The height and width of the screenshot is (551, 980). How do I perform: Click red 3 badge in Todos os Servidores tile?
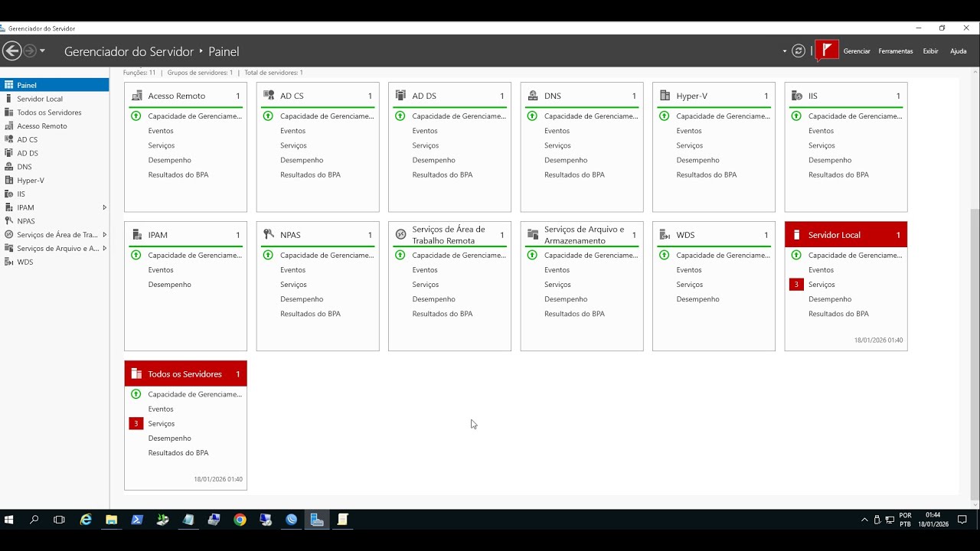tap(136, 424)
